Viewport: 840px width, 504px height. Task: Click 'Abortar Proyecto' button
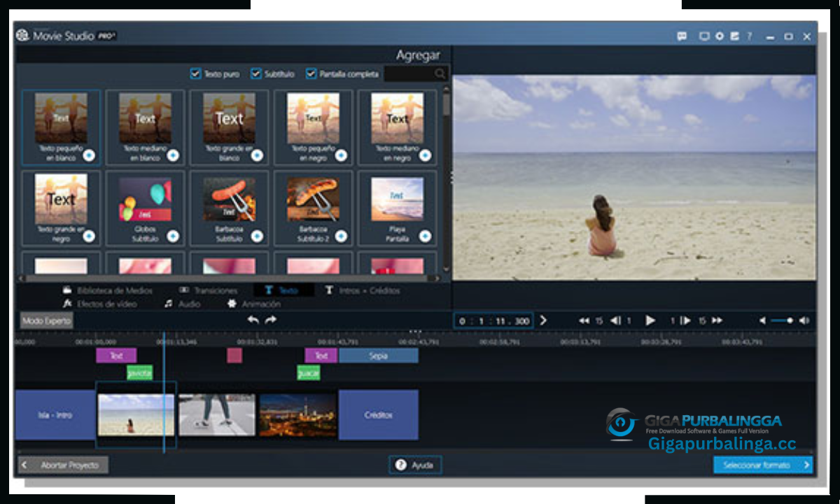tap(63, 465)
